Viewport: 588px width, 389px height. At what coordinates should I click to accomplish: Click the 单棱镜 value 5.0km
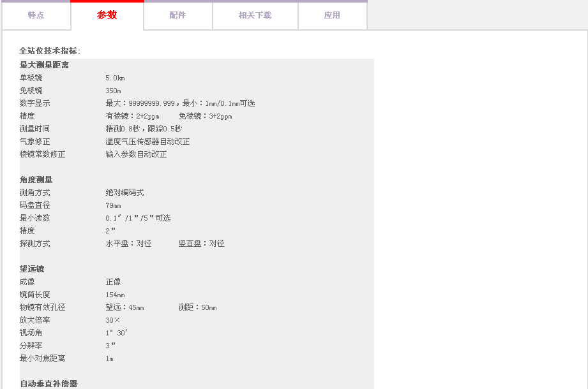(x=115, y=78)
